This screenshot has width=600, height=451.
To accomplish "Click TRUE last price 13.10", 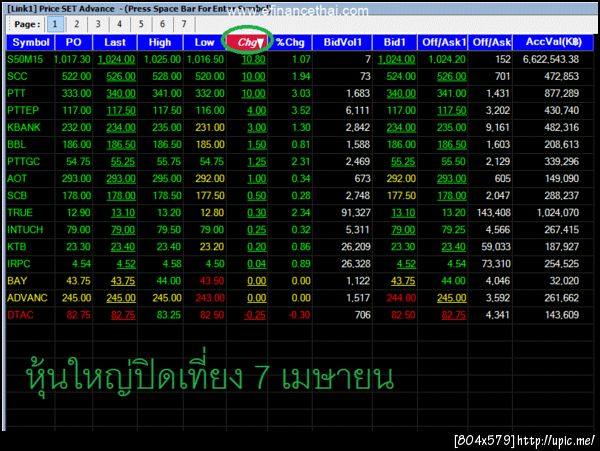I will tap(123, 213).
